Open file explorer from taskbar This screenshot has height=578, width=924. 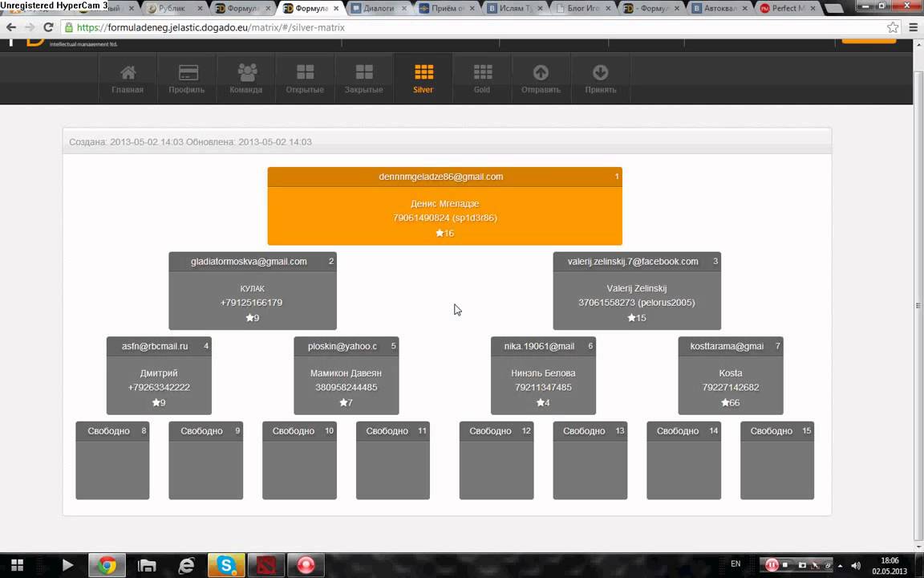click(147, 565)
